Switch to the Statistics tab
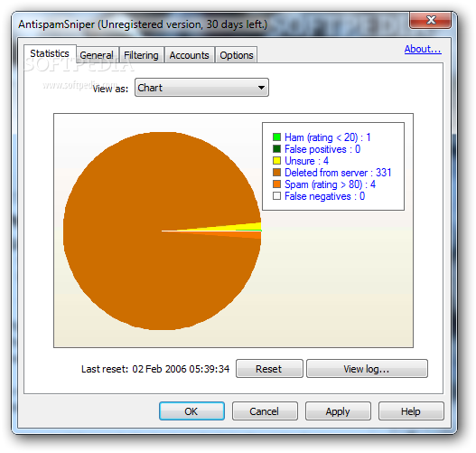Screen dimensions: 476x453 50,53
